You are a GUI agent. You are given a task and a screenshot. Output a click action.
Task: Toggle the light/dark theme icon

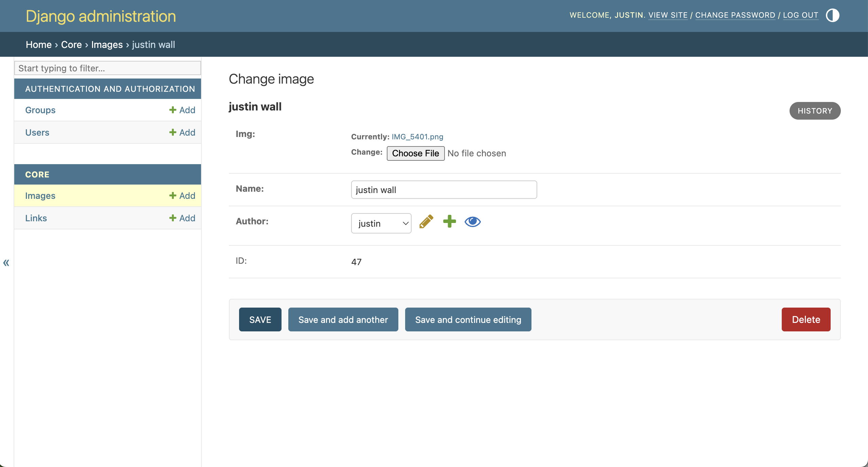point(832,15)
